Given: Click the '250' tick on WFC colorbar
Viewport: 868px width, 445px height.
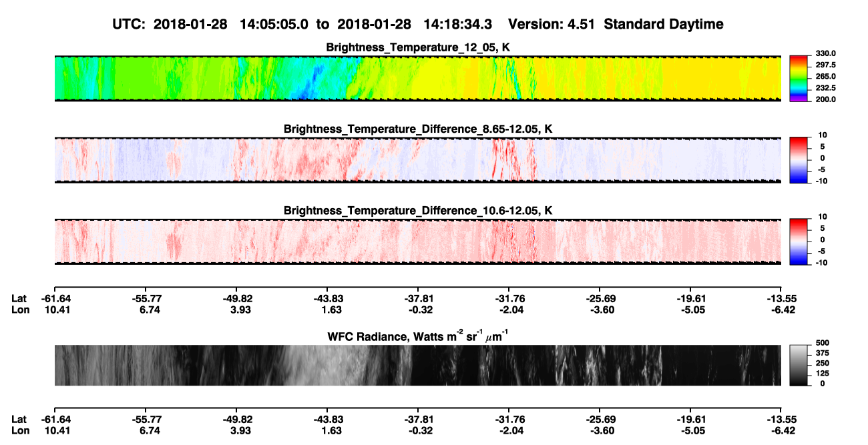Looking at the screenshot, I should pyautogui.click(x=823, y=364).
